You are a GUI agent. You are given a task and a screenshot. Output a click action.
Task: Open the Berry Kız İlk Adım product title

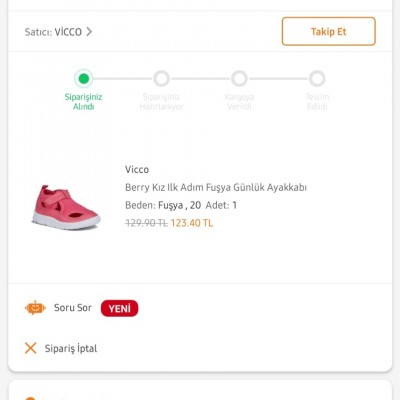click(x=216, y=187)
